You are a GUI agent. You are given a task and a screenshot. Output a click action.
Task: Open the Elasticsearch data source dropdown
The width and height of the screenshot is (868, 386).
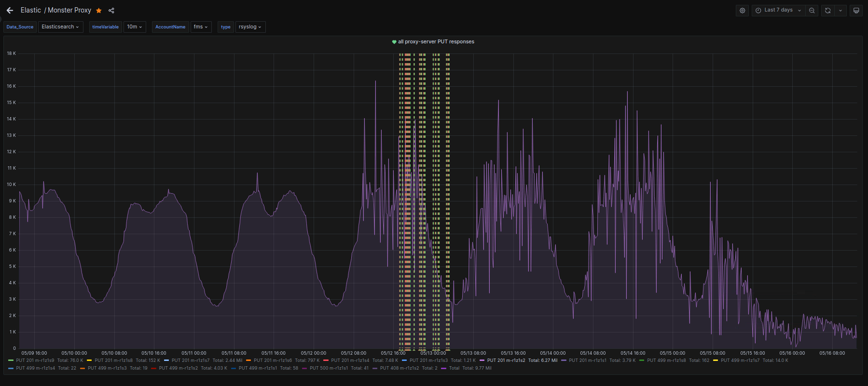click(60, 27)
